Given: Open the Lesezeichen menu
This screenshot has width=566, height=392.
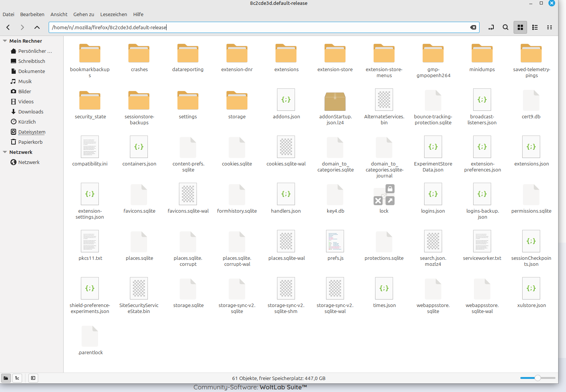Looking at the screenshot, I should tap(113, 14).
